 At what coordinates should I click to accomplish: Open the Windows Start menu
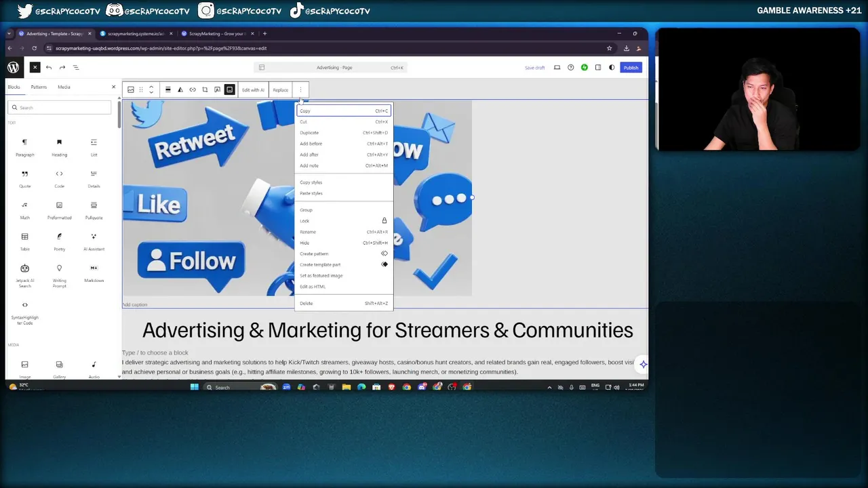click(x=195, y=387)
